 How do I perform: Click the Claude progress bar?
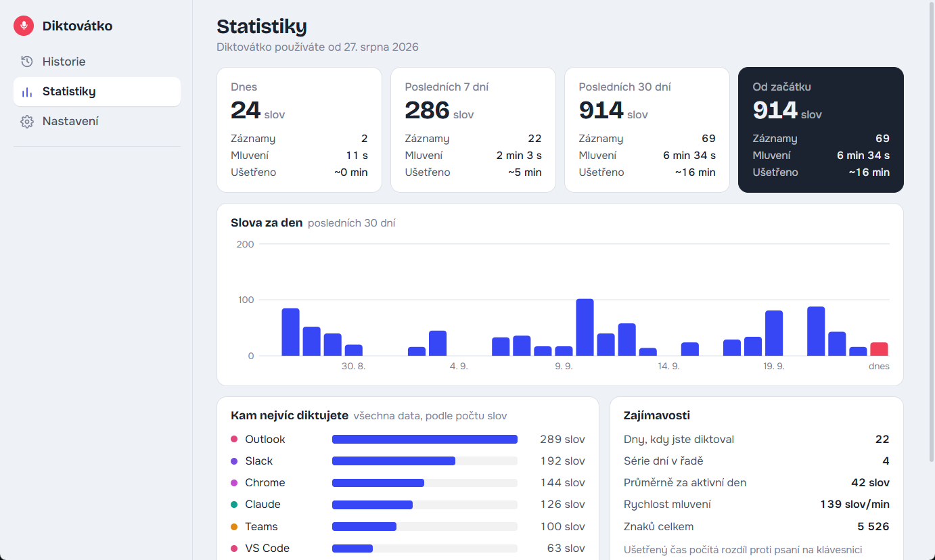425,505
